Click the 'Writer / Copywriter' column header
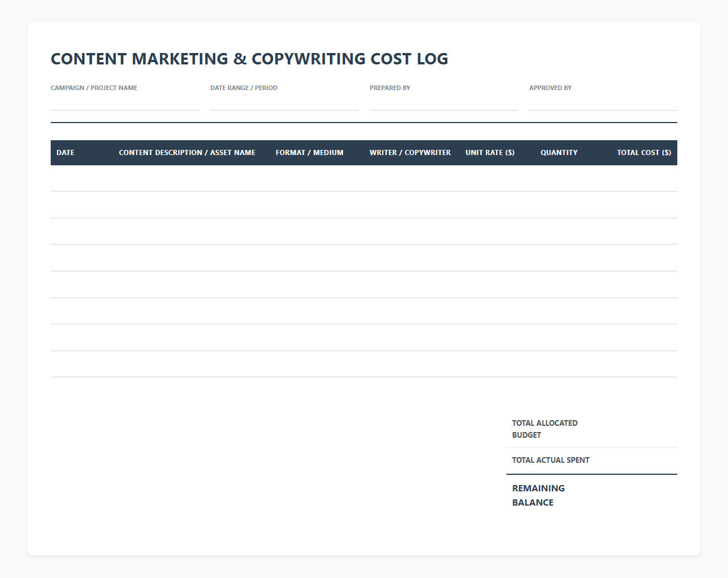 click(x=410, y=153)
